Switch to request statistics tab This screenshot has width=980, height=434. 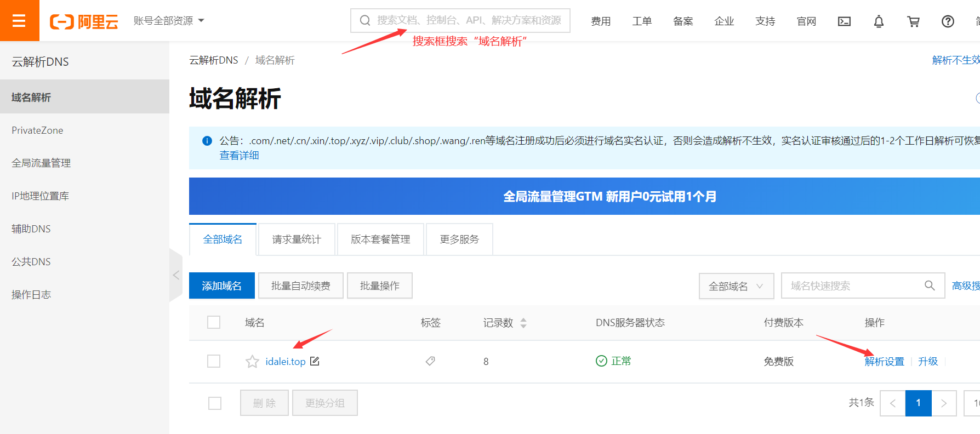click(297, 239)
